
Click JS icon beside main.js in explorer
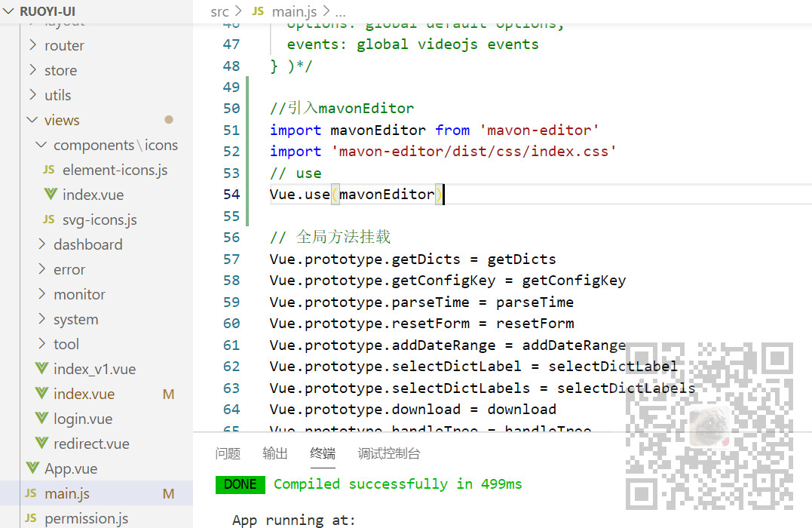[31, 493]
